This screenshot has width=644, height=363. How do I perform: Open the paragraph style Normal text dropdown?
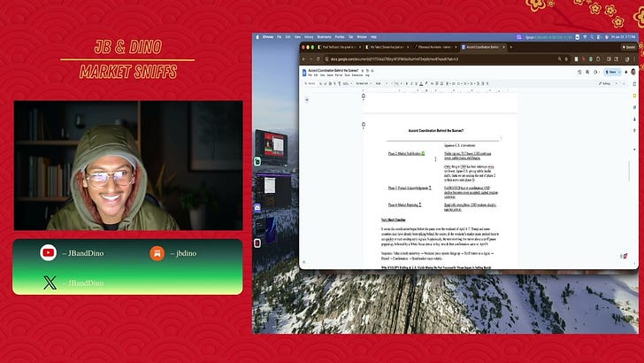tap(364, 83)
